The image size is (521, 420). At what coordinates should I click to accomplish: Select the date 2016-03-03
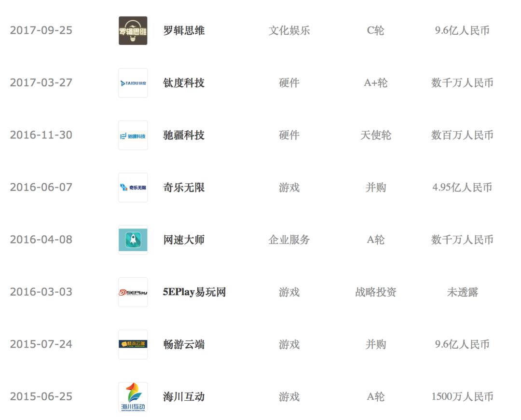pyautogui.click(x=41, y=292)
